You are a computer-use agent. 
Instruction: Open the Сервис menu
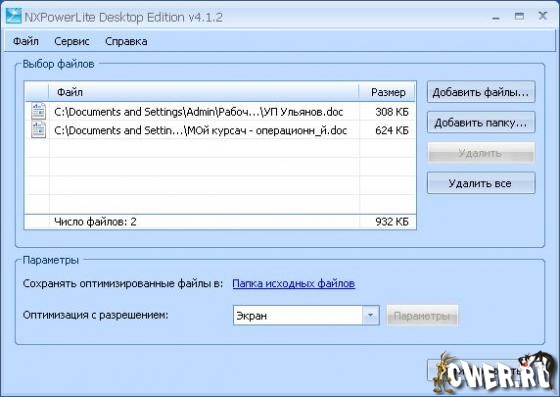72,41
